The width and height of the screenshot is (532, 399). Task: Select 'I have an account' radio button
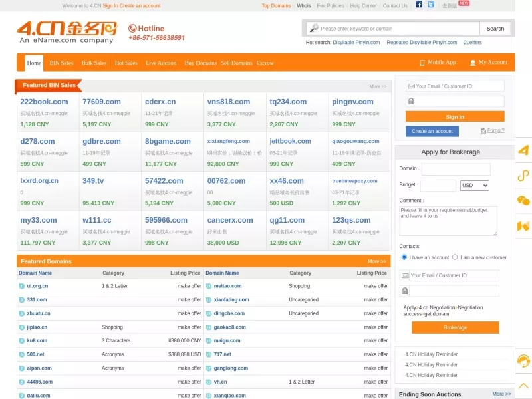pyautogui.click(x=404, y=257)
